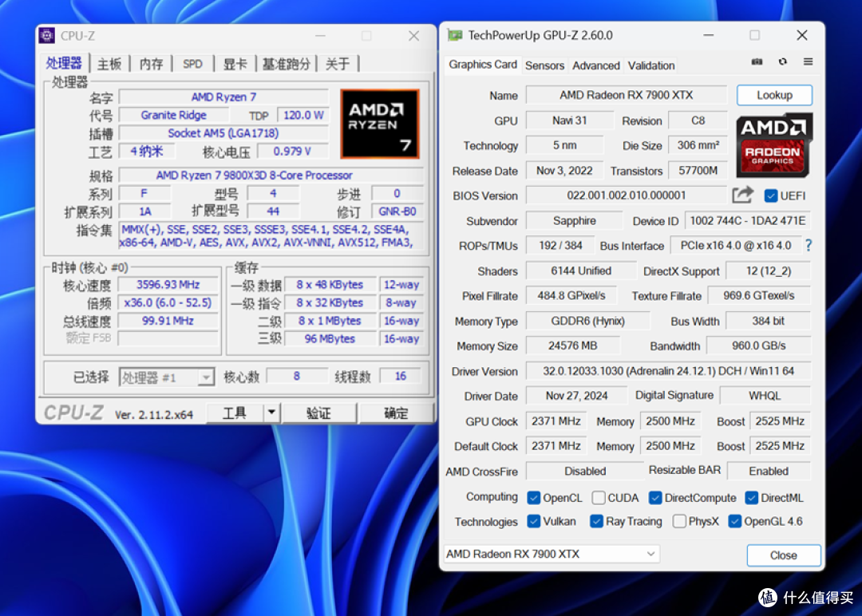
Task: Close the CPU-Z window
Action: click(413, 36)
